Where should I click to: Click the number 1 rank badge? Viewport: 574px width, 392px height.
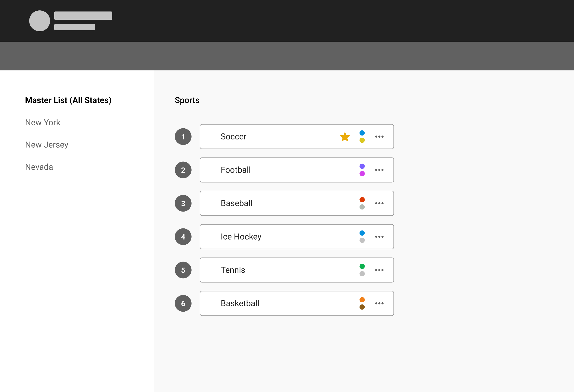tap(183, 137)
